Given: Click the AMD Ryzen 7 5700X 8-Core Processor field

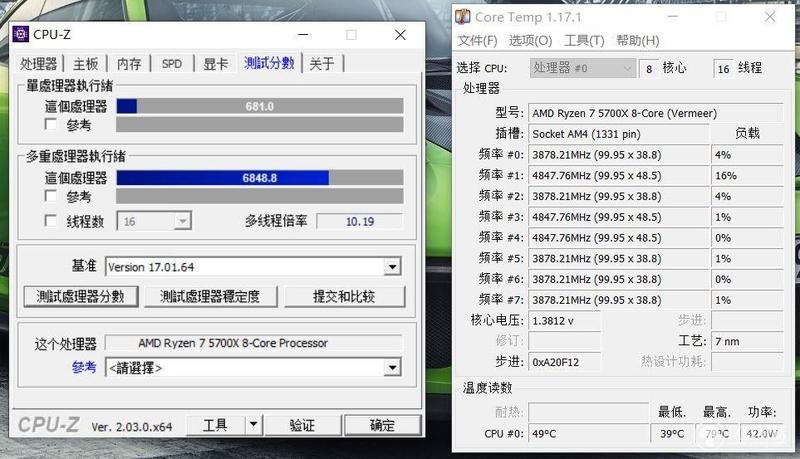Looking at the screenshot, I should click(x=254, y=343).
